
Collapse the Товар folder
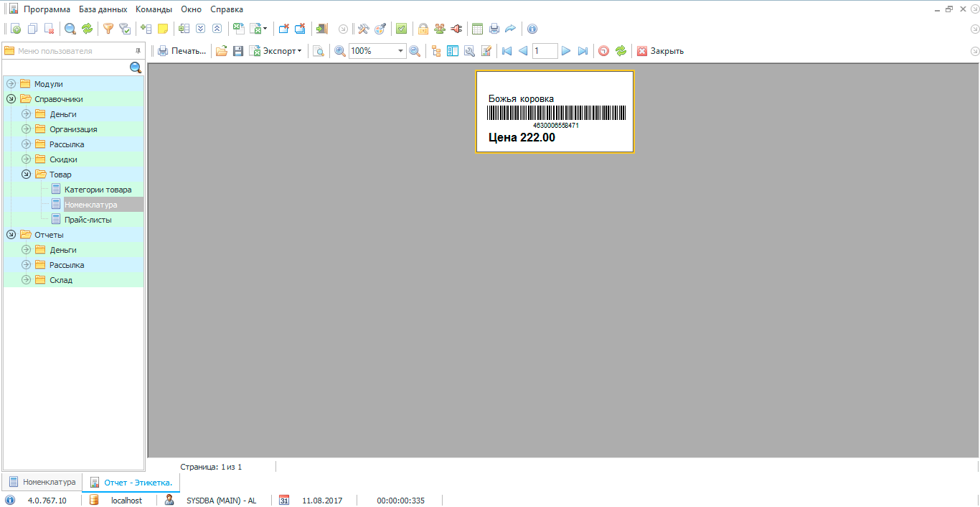click(x=27, y=175)
